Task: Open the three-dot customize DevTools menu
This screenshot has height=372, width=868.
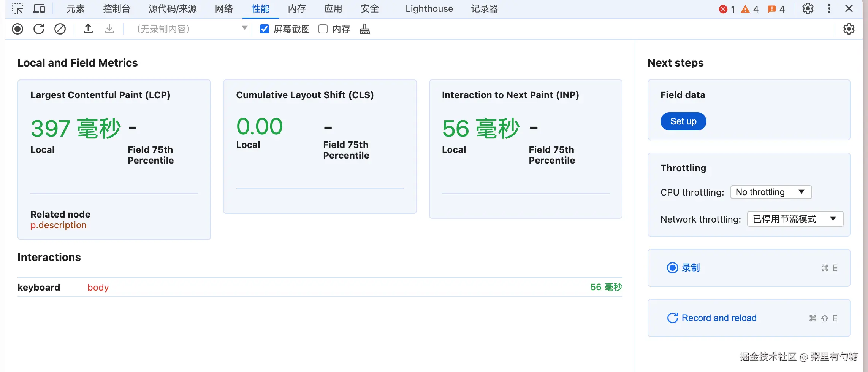Action: point(829,8)
